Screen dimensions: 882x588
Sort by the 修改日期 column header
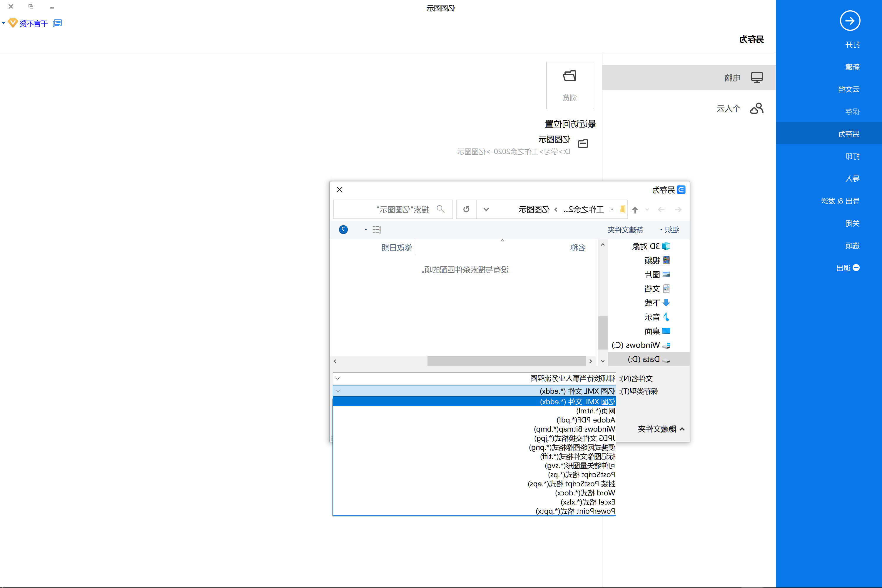point(397,248)
